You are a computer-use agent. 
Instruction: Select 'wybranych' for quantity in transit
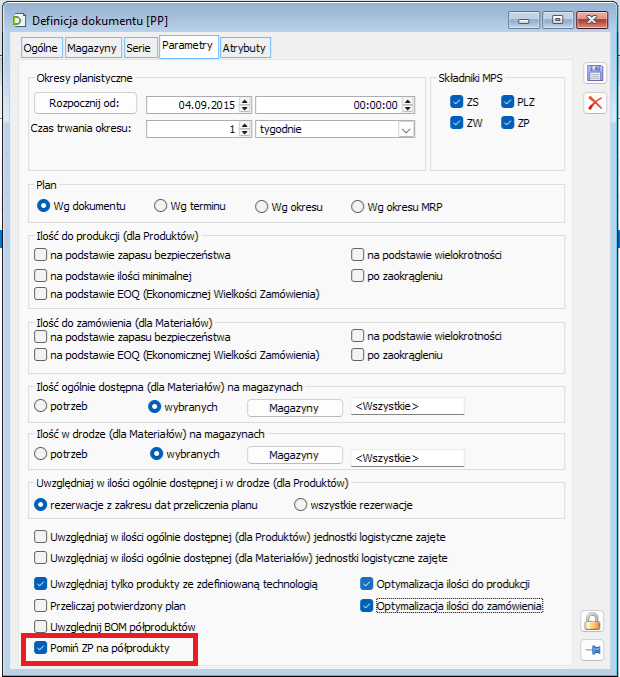tap(156, 454)
